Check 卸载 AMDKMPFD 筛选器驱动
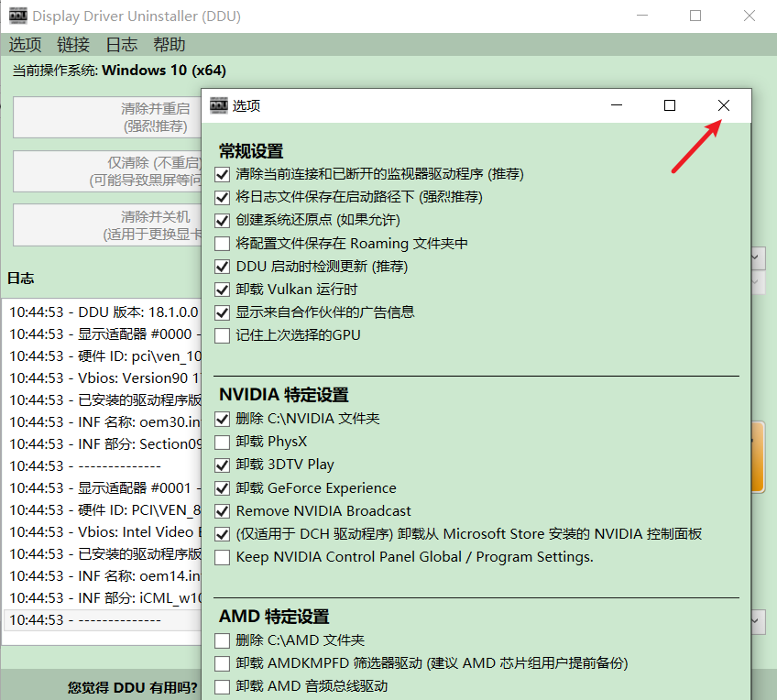 (x=222, y=663)
